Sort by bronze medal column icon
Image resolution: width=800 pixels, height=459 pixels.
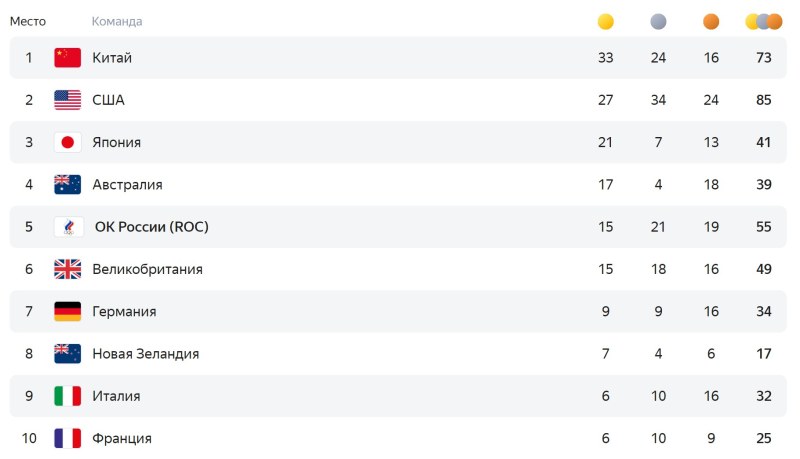click(711, 21)
